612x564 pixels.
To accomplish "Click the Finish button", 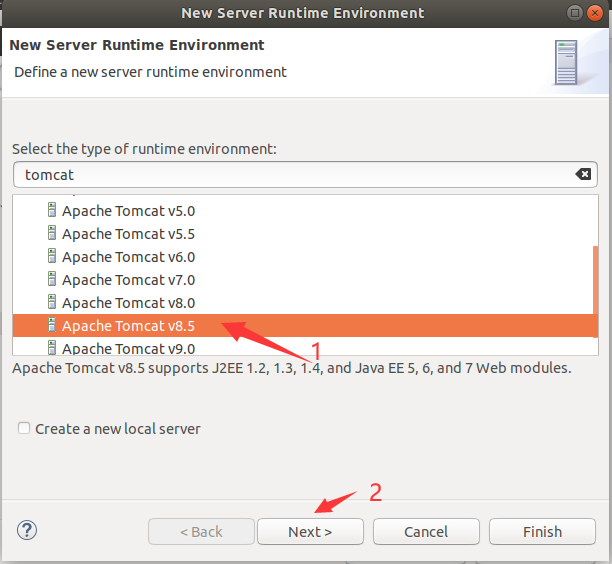I will (543, 532).
